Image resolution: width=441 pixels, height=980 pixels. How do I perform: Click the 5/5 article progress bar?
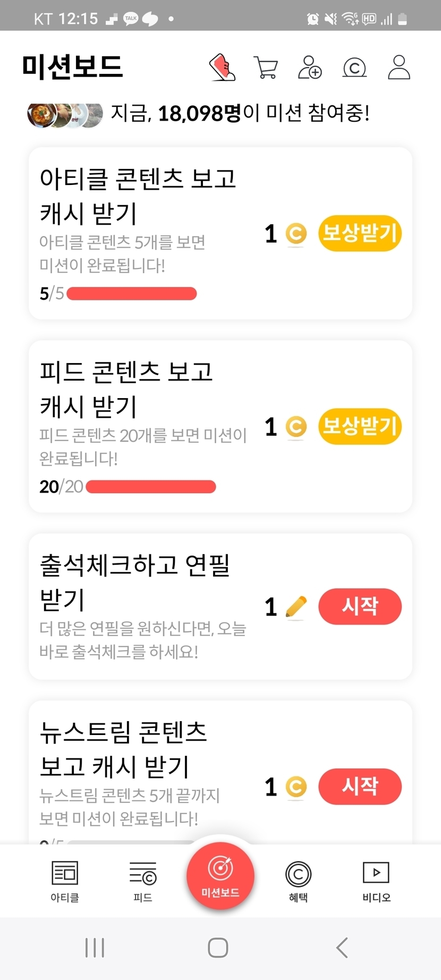coord(132,293)
